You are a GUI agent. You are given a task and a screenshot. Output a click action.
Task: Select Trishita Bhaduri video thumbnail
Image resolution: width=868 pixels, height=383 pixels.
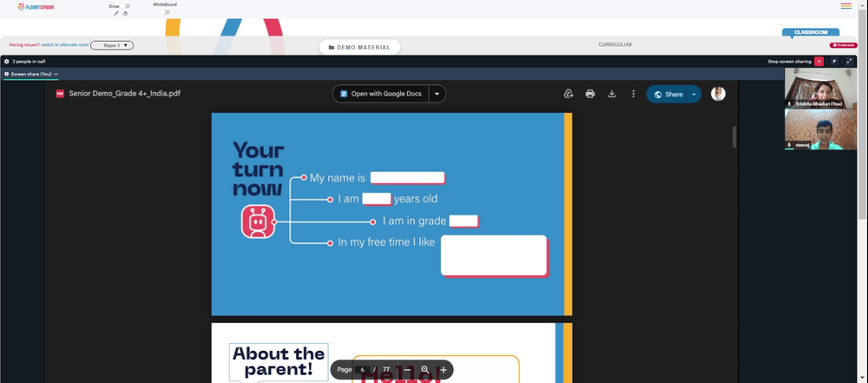coord(820,88)
